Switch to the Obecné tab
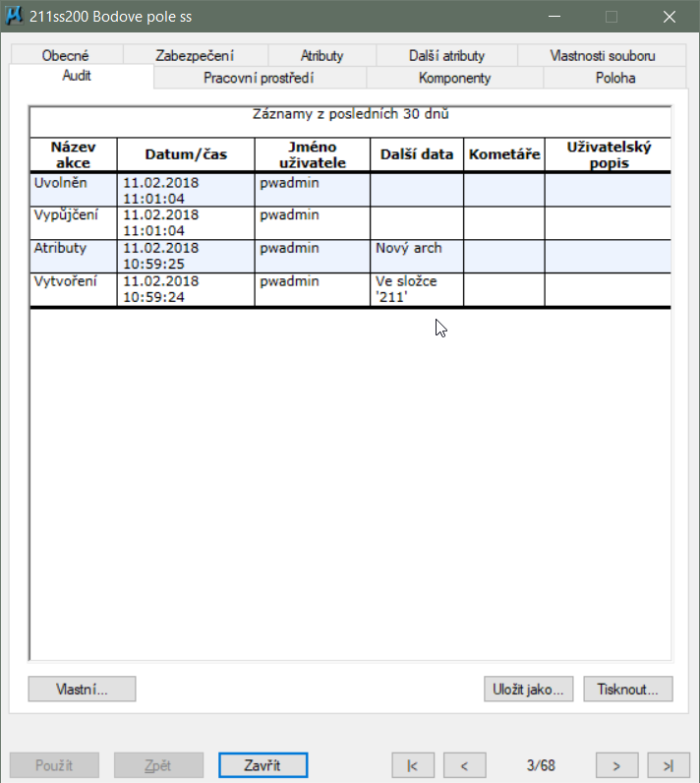The image size is (700, 783). [x=66, y=56]
